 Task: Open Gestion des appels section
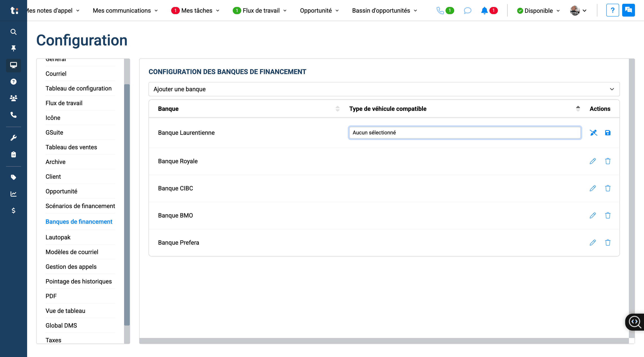71,267
